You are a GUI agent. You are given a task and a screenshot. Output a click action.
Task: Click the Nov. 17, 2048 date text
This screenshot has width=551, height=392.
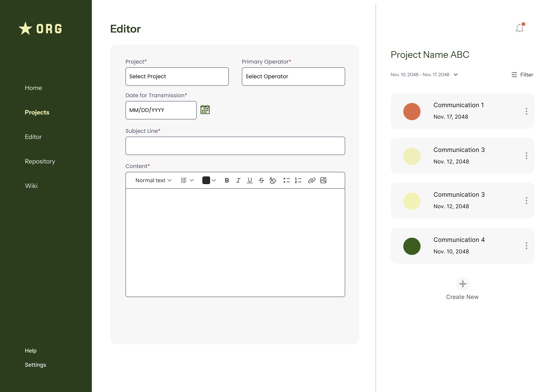click(x=451, y=117)
